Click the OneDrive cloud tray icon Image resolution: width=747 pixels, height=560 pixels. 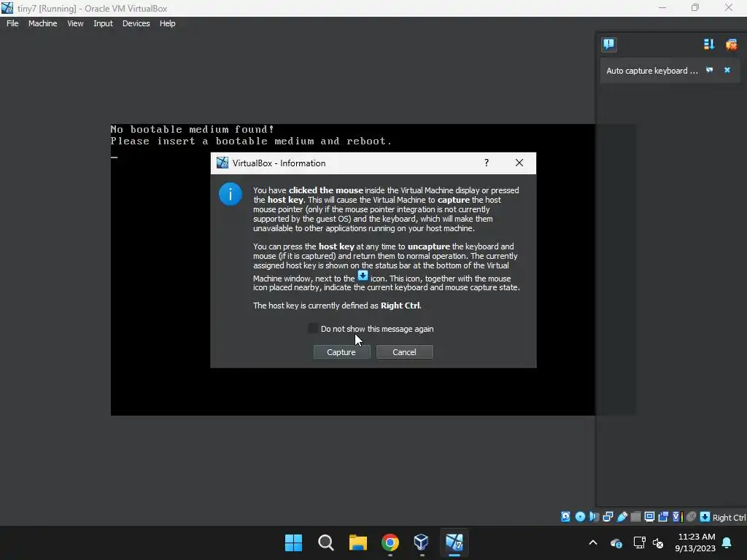pyautogui.click(x=616, y=542)
